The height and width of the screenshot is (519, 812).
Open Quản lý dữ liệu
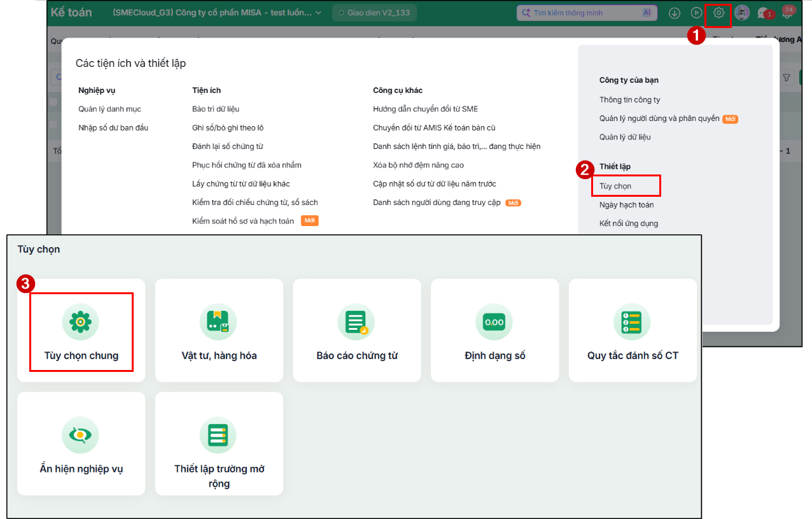click(x=625, y=137)
